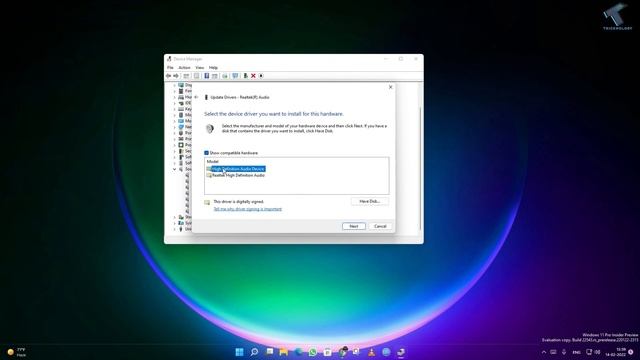The width and height of the screenshot is (640, 360).
Task: Expand the Firmware tree node
Action: coord(175,91)
